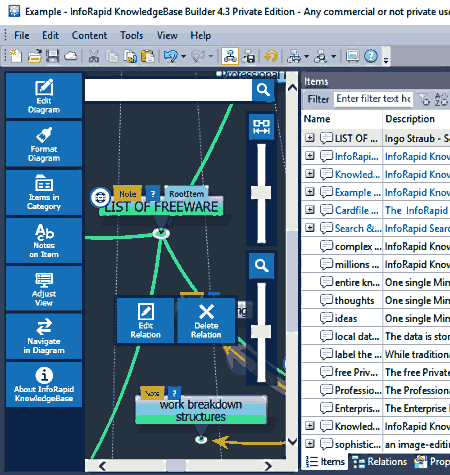Click the question mark tag on work breakdown structures
Viewport: 450px width, 475px height.
tap(174, 393)
